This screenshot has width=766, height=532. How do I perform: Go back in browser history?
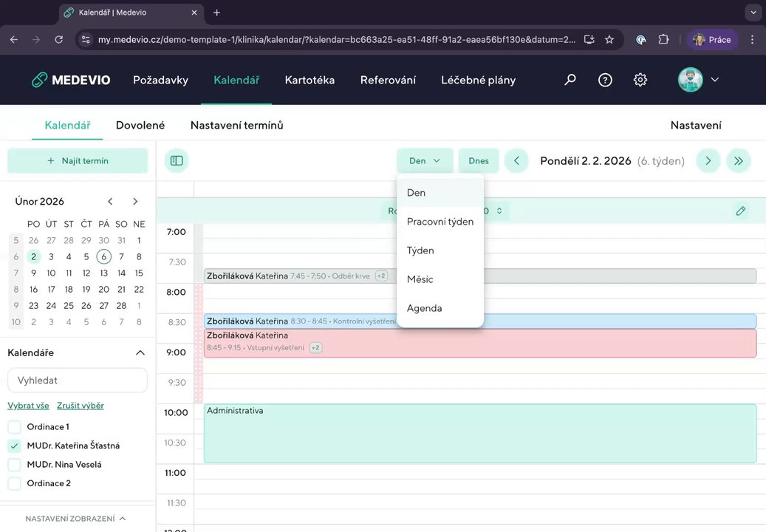coord(14,40)
